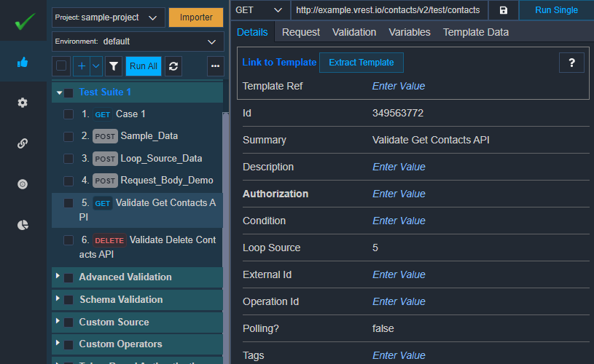The image size is (594, 364).
Task: Click the Operation Id Enter Value field
Action: pos(399,301)
